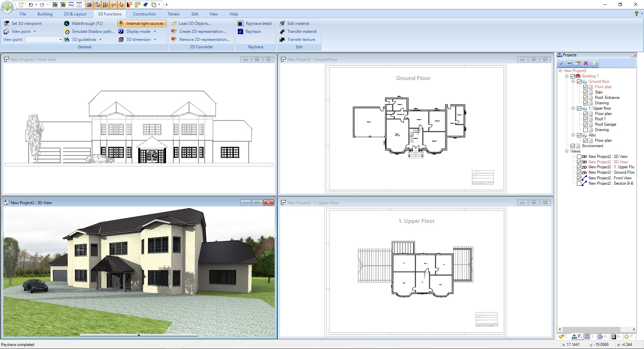The width and height of the screenshot is (644, 349).
Task: Uncheck the Stair layer checkbox
Action: 585,92
